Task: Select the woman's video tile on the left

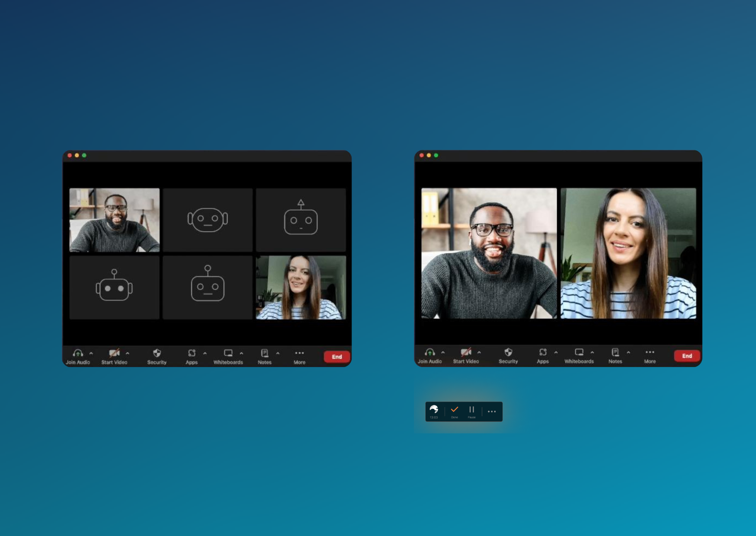Action: (301, 287)
